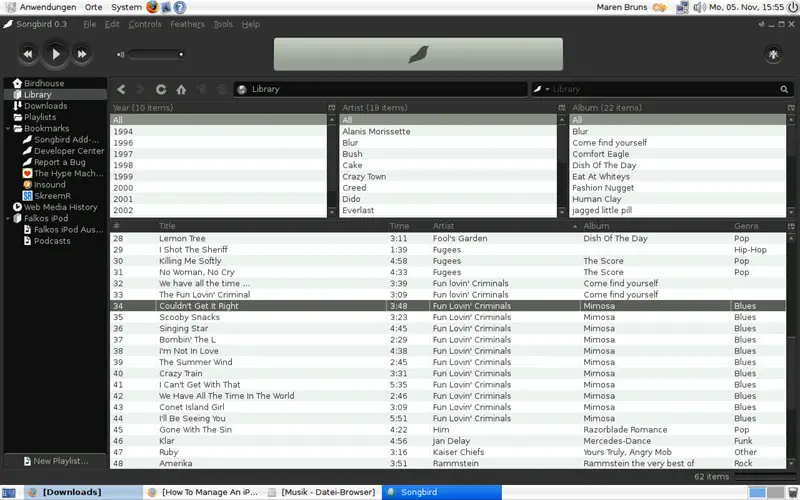Screen dimensions: 800x500
Task: Reload the Library view
Action: point(161,89)
